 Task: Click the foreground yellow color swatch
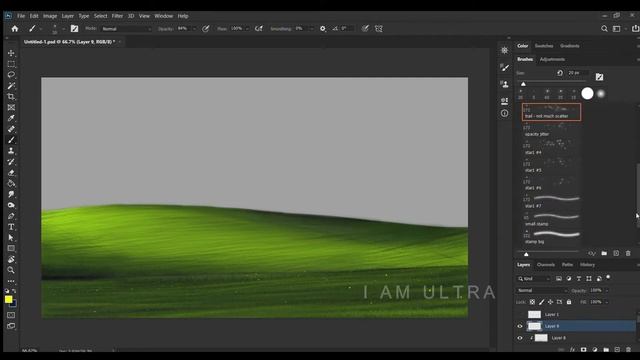(8, 300)
